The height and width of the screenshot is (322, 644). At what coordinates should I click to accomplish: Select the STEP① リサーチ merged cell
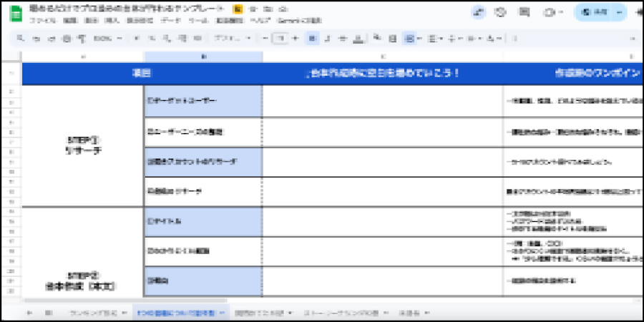click(x=83, y=145)
